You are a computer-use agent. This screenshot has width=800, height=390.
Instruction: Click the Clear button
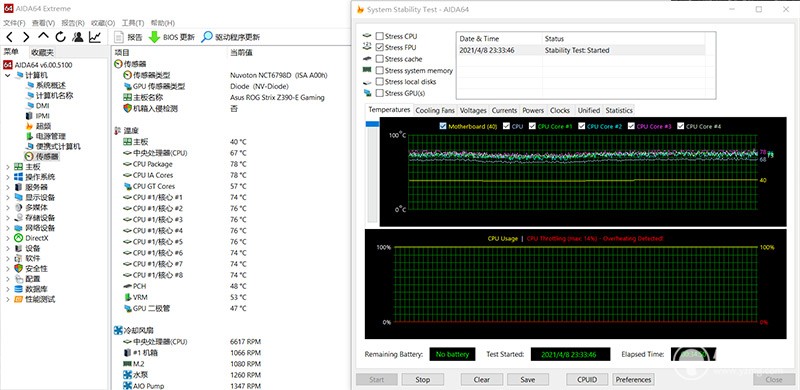(x=482, y=380)
